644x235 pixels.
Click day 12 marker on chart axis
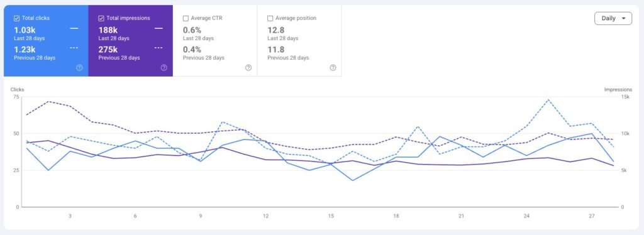click(266, 216)
